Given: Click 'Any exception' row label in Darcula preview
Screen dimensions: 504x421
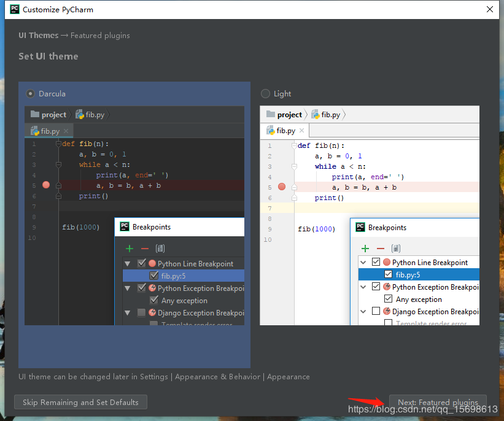Looking at the screenshot, I should click(x=184, y=301).
